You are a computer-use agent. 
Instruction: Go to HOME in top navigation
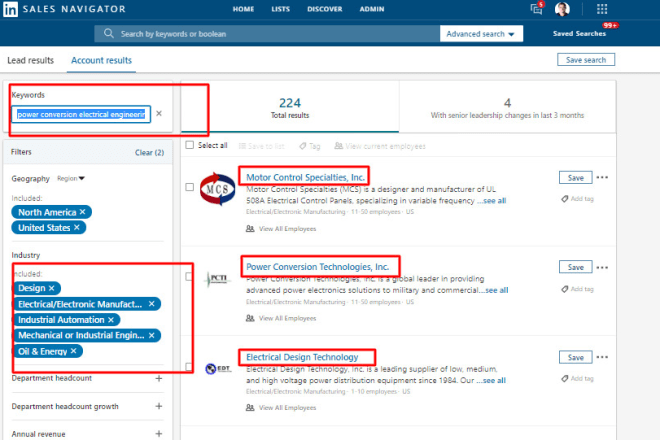point(243,9)
